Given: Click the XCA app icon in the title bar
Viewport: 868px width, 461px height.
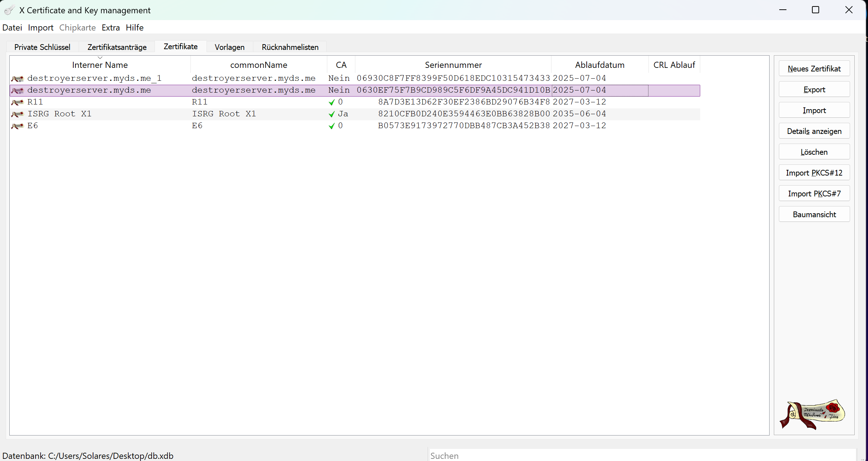Looking at the screenshot, I should click(9, 10).
